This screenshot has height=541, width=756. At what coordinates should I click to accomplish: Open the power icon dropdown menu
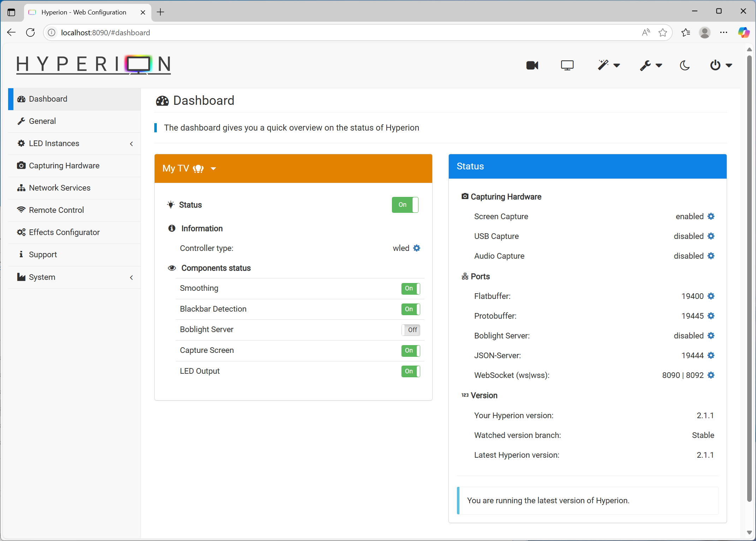click(721, 65)
